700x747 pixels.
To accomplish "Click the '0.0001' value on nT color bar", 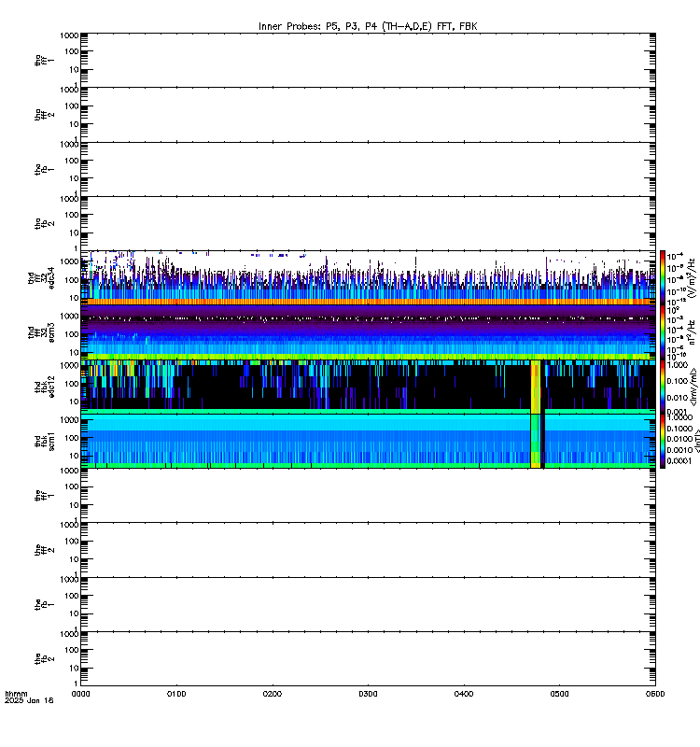I will (x=679, y=460).
